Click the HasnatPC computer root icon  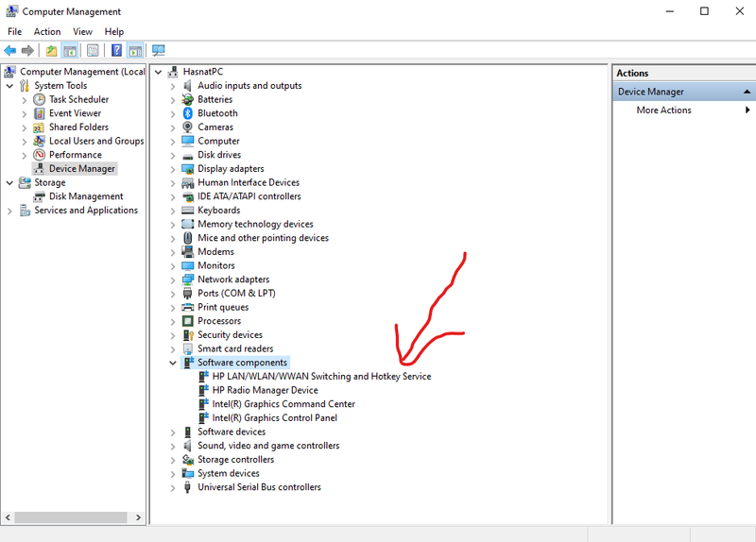(x=173, y=72)
